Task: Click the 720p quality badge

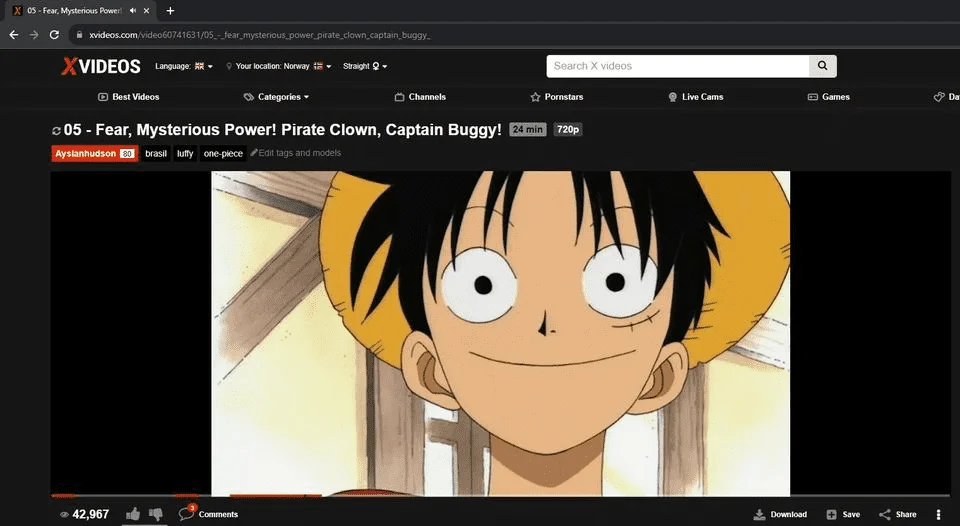Action: pos(568,130)
